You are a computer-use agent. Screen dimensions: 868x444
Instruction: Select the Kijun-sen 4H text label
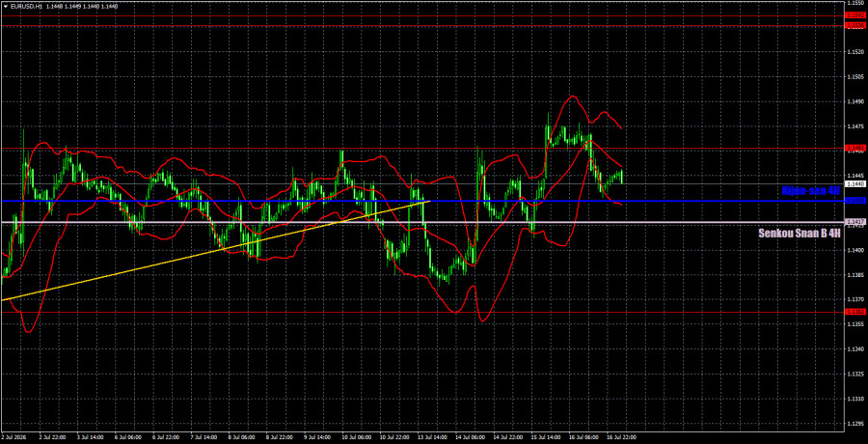pyautogui.click(x=811, y=191)
